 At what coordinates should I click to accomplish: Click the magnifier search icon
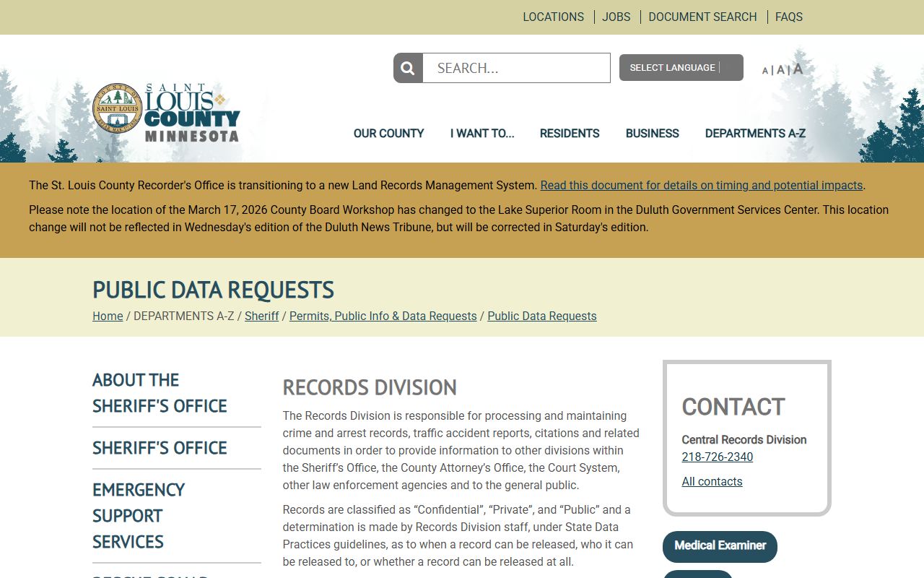tap(408, 68)
